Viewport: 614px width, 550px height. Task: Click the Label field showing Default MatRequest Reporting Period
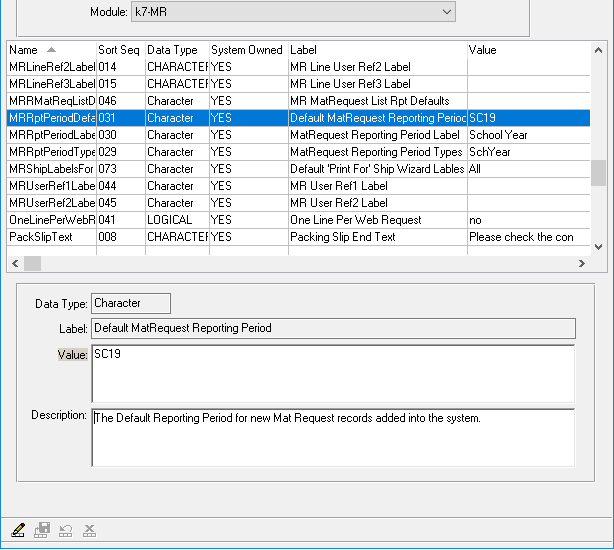[332, 328]
